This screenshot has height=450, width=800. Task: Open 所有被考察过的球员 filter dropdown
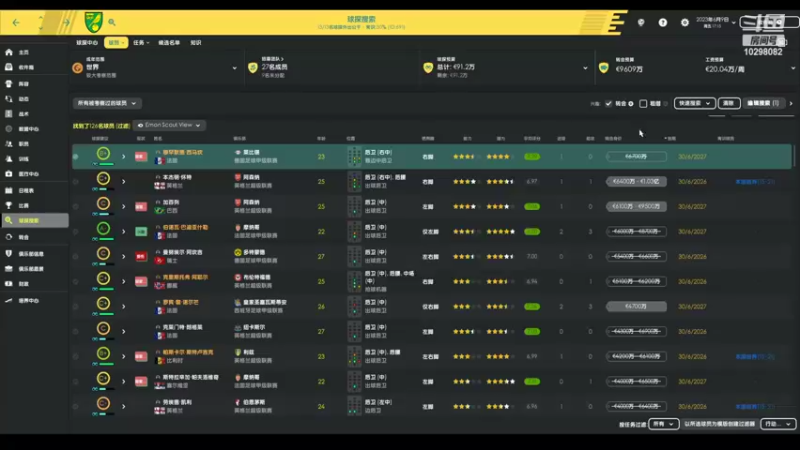tap(107, 103)
